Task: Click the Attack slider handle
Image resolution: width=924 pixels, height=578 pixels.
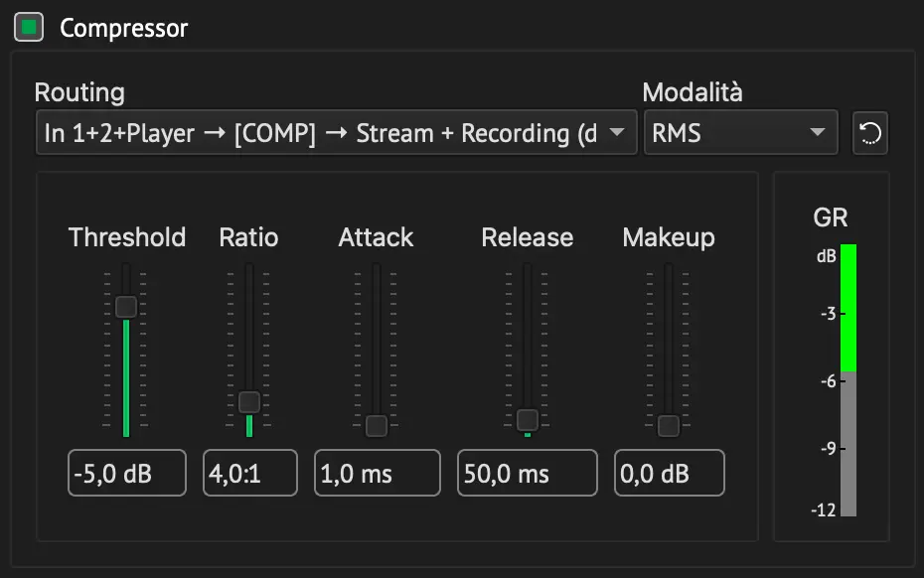Action: [376, 425]
